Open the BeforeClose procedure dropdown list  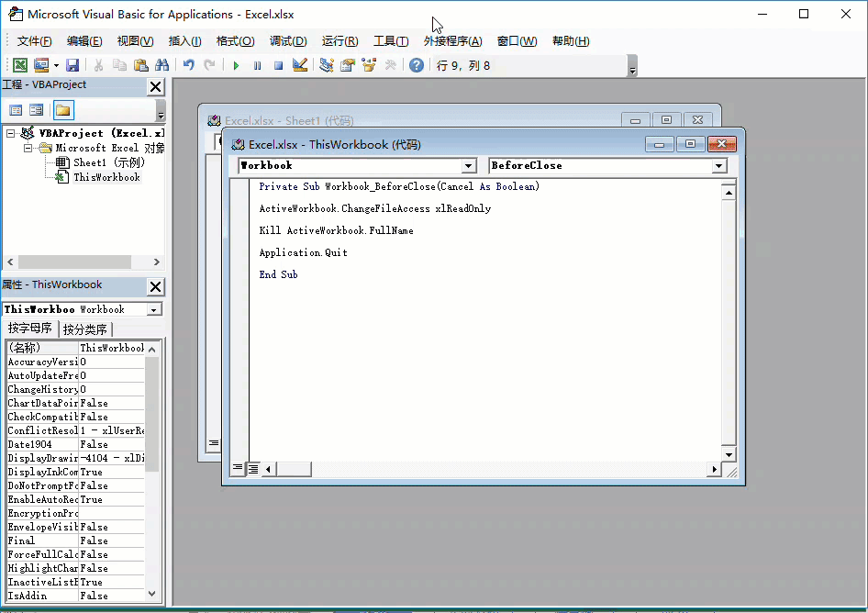pyautogui.click(x=718, y=165)
